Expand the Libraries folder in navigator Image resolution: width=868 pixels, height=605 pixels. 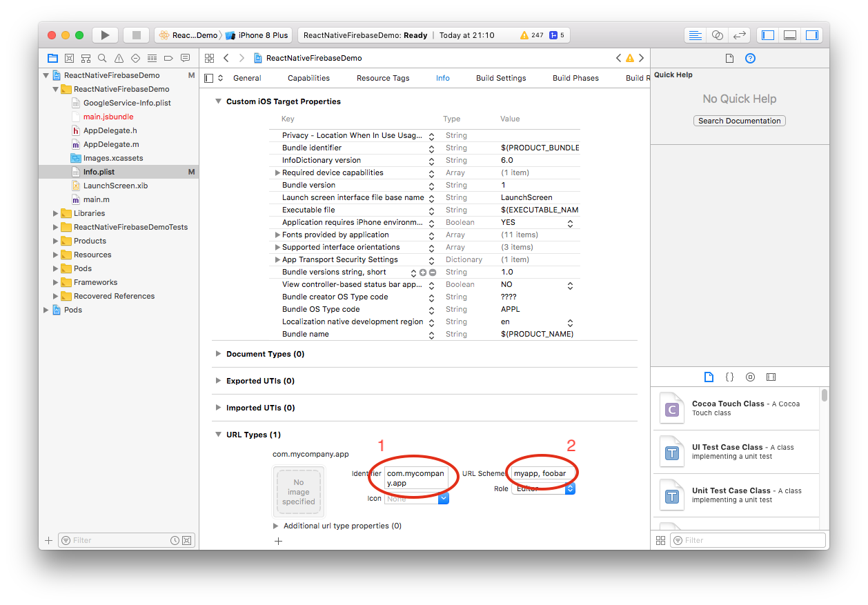(56, 213)
